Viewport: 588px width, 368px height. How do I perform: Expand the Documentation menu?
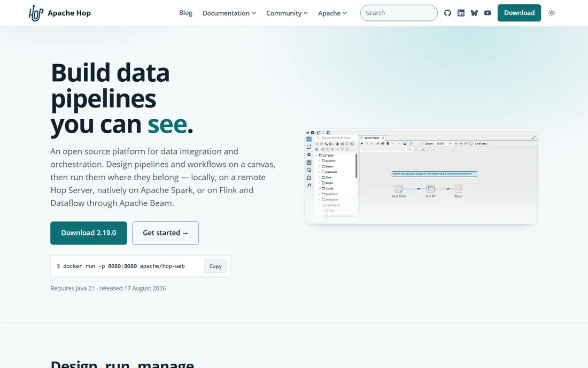229,13
